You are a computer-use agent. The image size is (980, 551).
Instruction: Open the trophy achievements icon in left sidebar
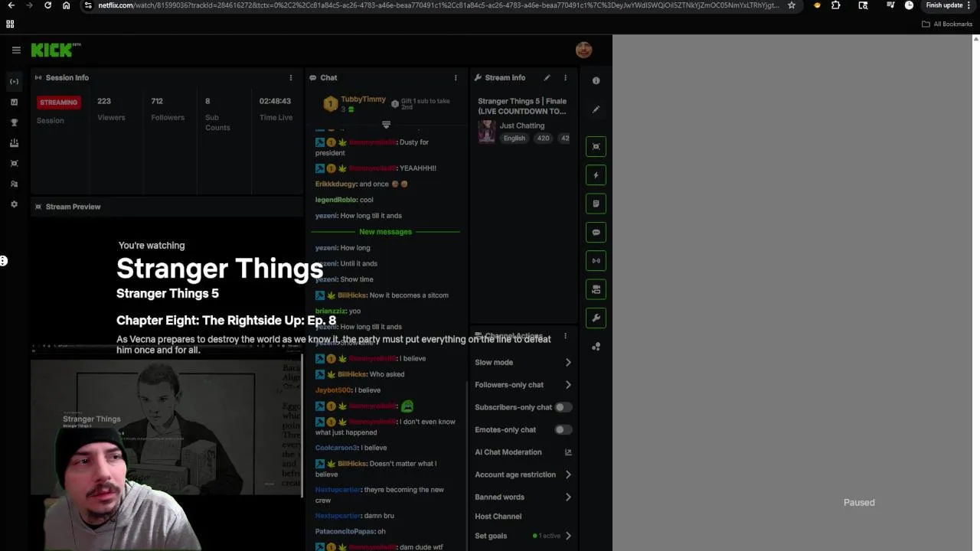pos(14,122)
